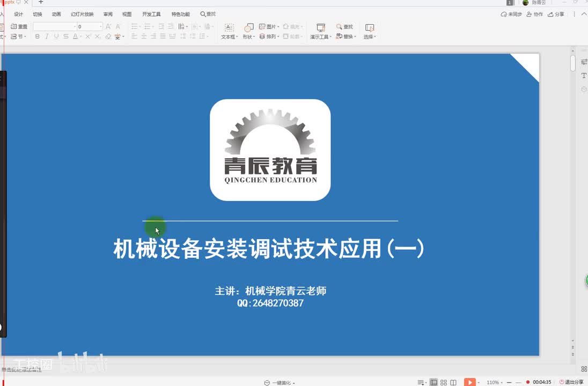The height and width of the screenshot is (386, 588).
Task: Open the 变 text effect dropdown
Action: pyautogui.click(x=119, y=36)
